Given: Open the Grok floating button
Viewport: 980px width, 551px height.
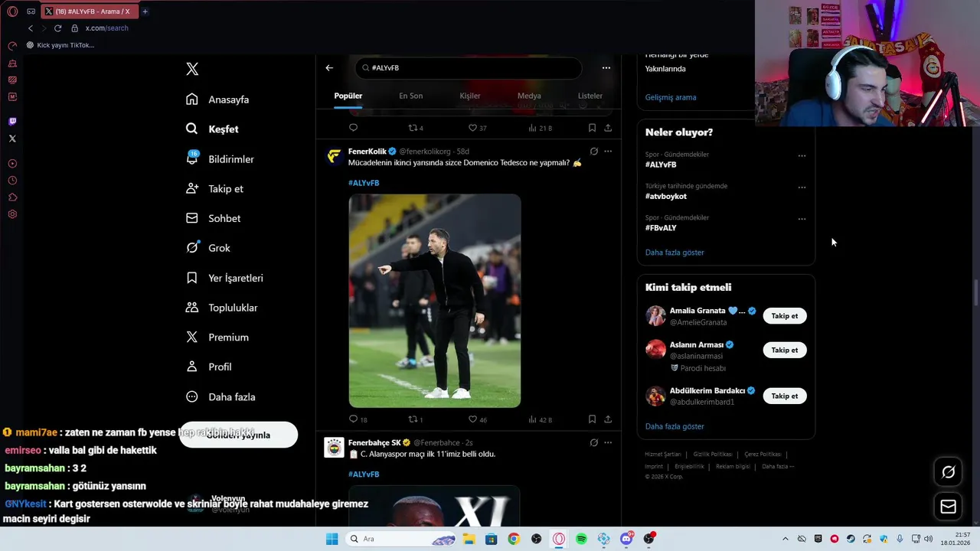Looking at the screenshot, I should pyautogui.click(x=948, y=472).
